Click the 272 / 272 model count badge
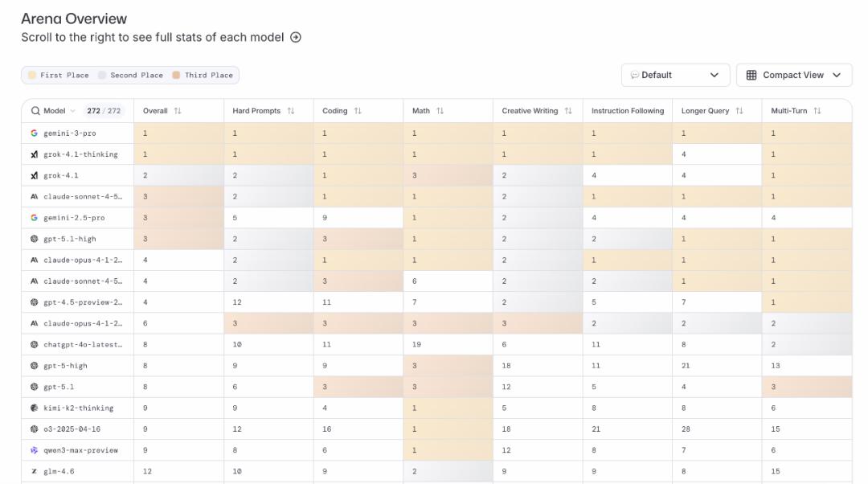 (103, 111)
